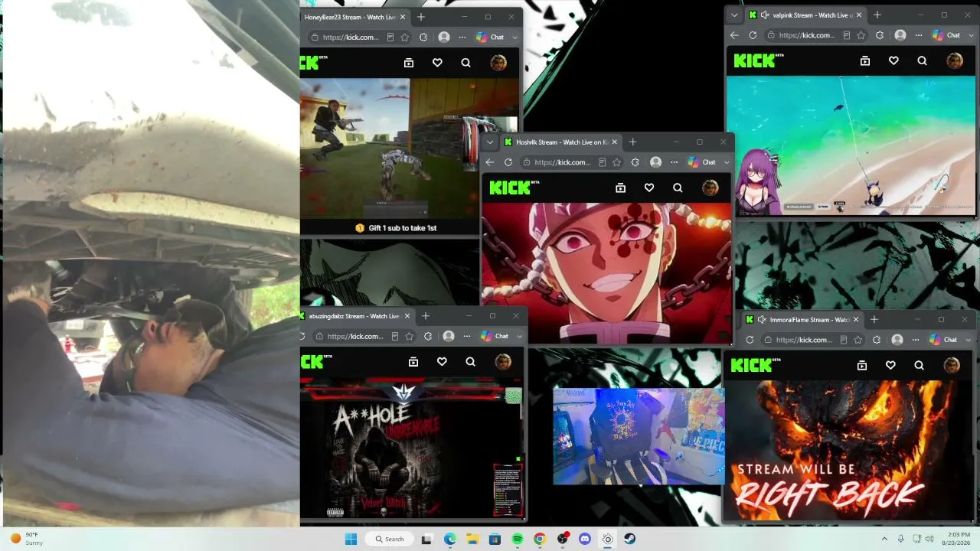Viewport: 980px width, 551px height.
Task: Click the anime face stream video in Hosh4k window
Action: click(x=606, y=272)
